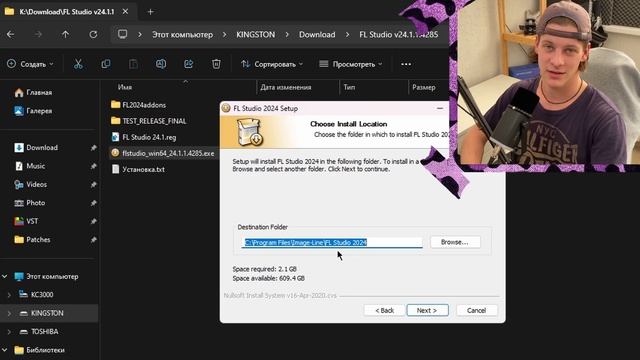Go up one folder level arrow

coord(65,35)
